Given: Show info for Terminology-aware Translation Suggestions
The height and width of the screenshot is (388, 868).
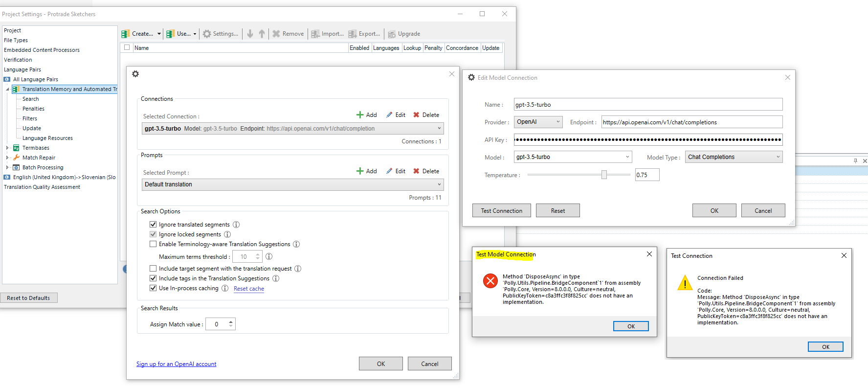Looking at the screenshot, I should point(296,244).
